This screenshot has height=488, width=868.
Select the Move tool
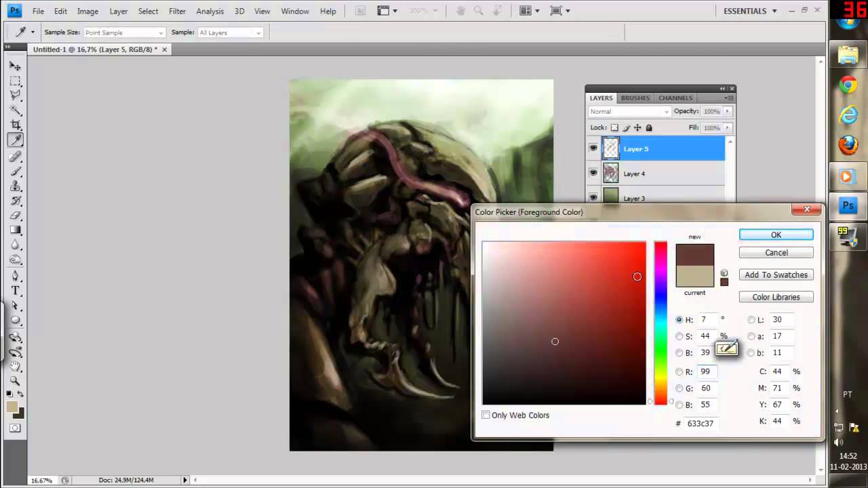coord(15,66)
